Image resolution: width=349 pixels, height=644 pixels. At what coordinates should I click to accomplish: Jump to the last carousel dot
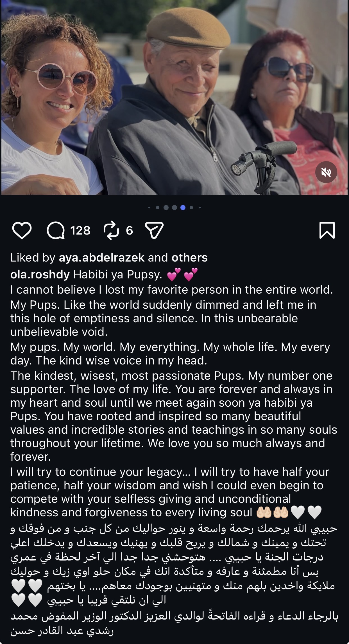[x=200, y=208]
